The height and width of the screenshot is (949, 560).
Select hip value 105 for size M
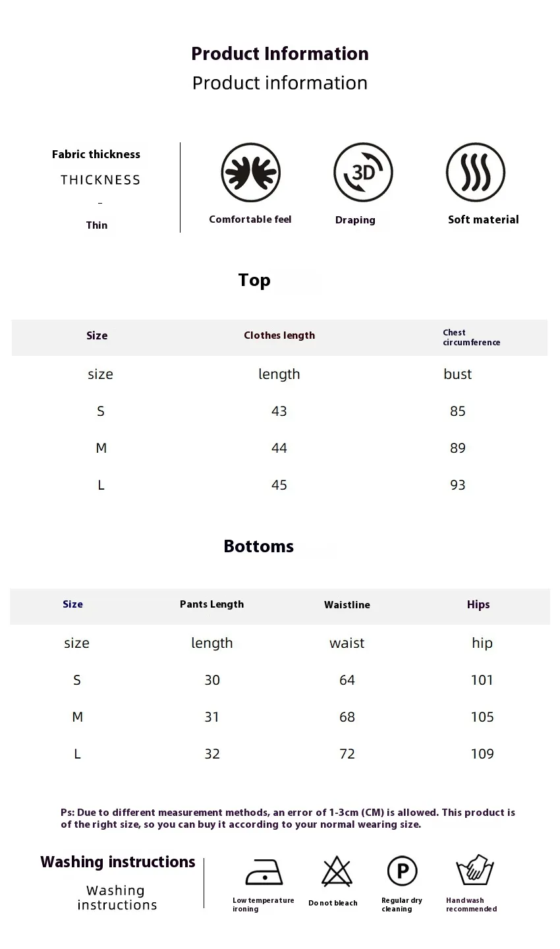click(482, 717)
